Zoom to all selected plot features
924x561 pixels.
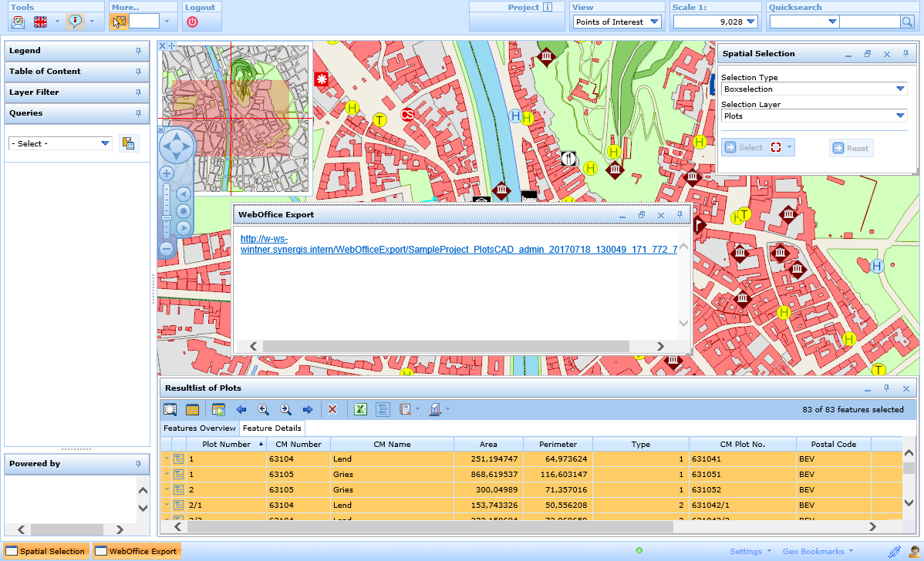tap(170, 409)
